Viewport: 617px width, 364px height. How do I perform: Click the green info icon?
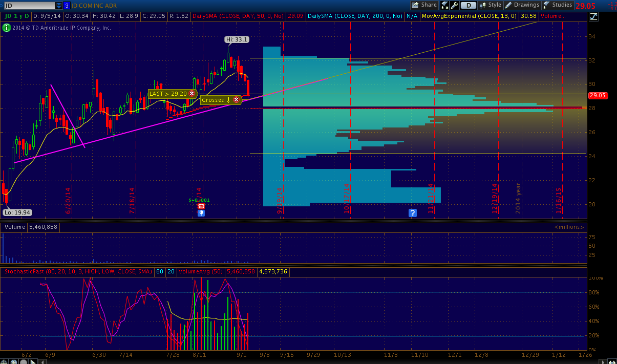[6, 28]
